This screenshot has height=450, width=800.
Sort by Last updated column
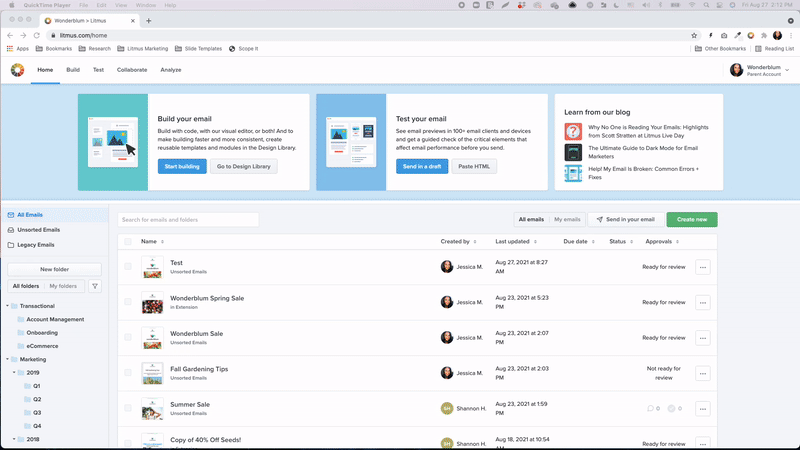[x=516, y=241]
